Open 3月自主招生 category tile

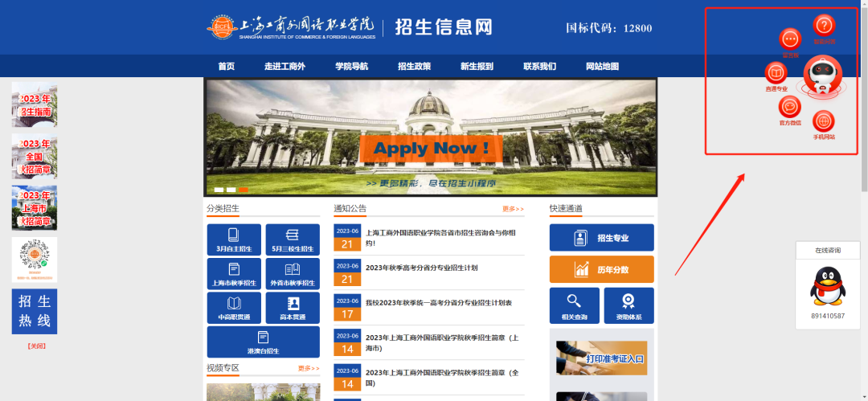point(234,239)
